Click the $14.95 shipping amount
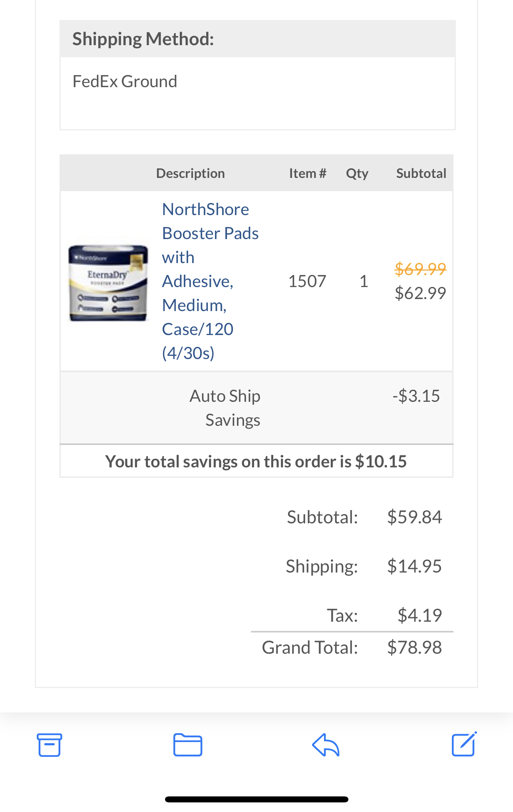The width and height of the screenshot is (513, 812). coord(414,566)
